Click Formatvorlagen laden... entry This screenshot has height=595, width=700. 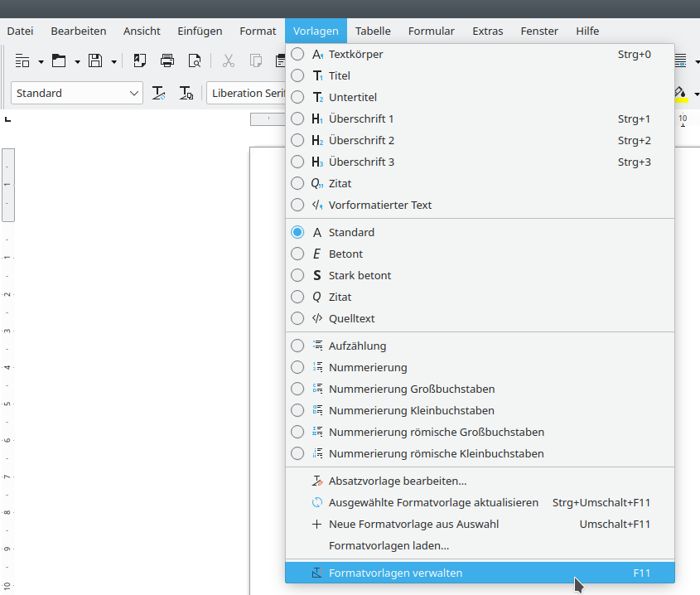[x=389, y=545]
